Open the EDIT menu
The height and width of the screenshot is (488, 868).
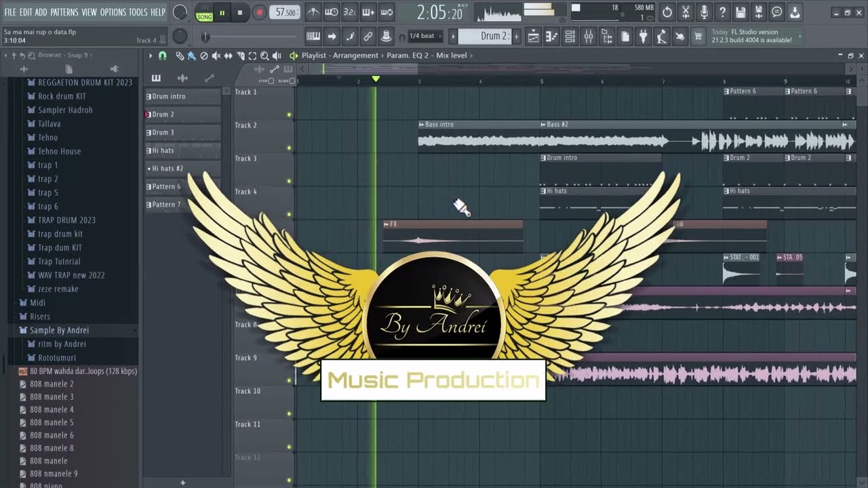click(x=26, y=12)
